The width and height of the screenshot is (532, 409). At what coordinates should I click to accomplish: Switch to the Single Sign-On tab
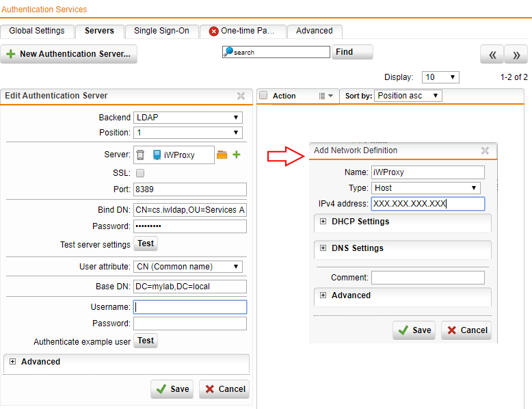(161, 31)
